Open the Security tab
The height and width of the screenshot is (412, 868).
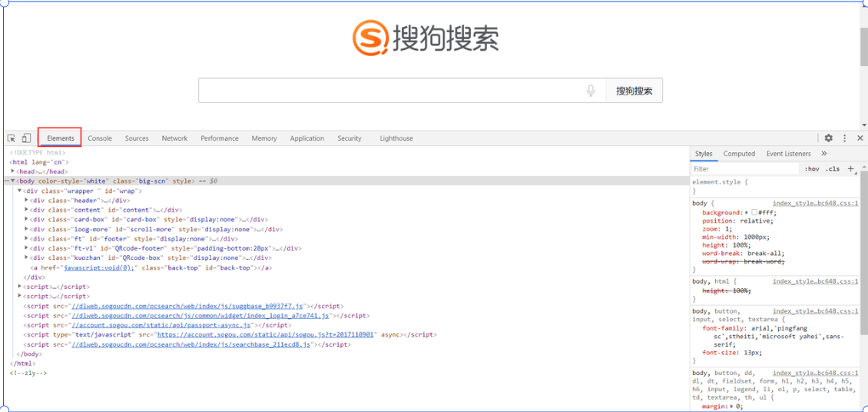point(350,138)
